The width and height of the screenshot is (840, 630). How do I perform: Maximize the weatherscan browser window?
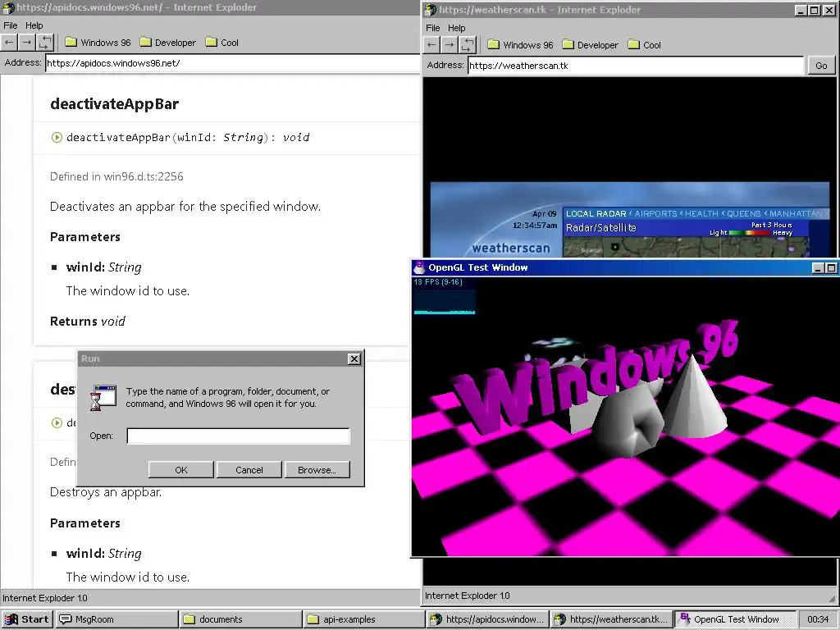pos(815,10)
